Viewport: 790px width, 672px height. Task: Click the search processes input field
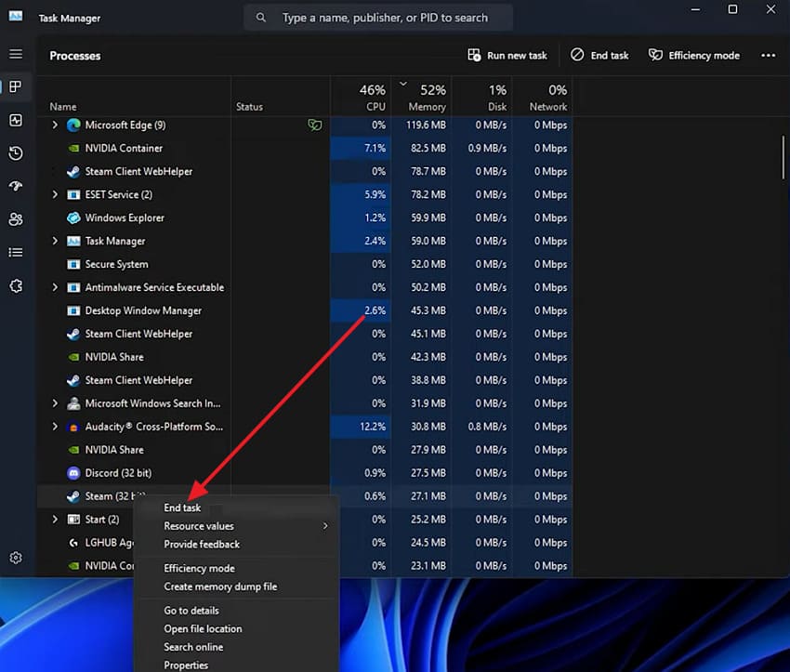[x=378, y=17]
